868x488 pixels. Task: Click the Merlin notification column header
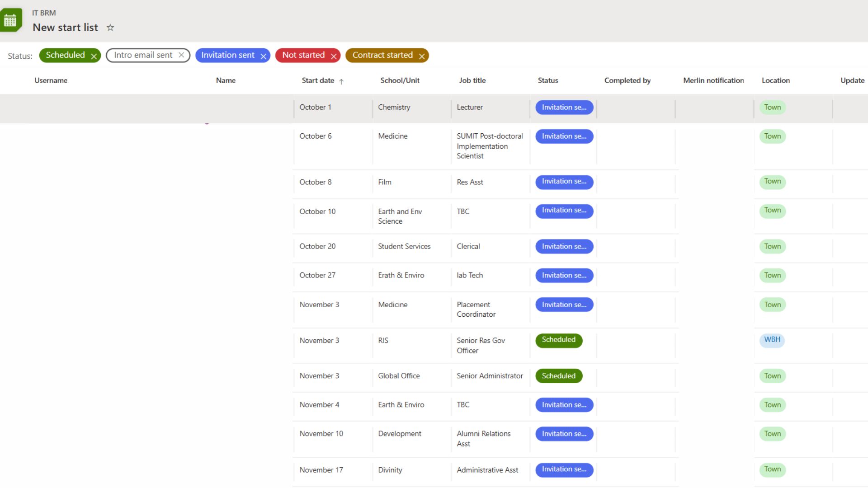(x=713, y=80)
